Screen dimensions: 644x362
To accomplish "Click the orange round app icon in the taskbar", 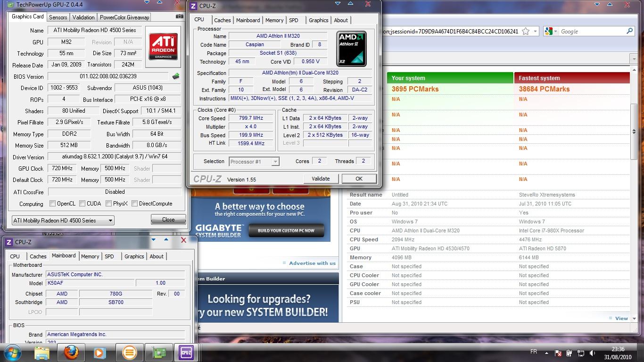I will pos(129,352).
